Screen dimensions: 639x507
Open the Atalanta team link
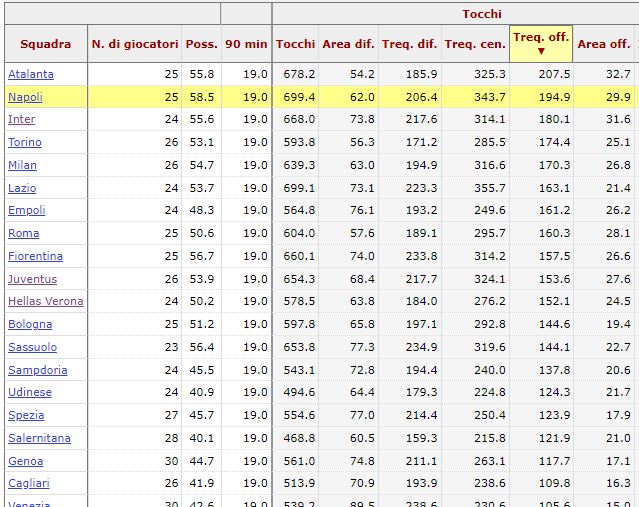tap(31, 74)
